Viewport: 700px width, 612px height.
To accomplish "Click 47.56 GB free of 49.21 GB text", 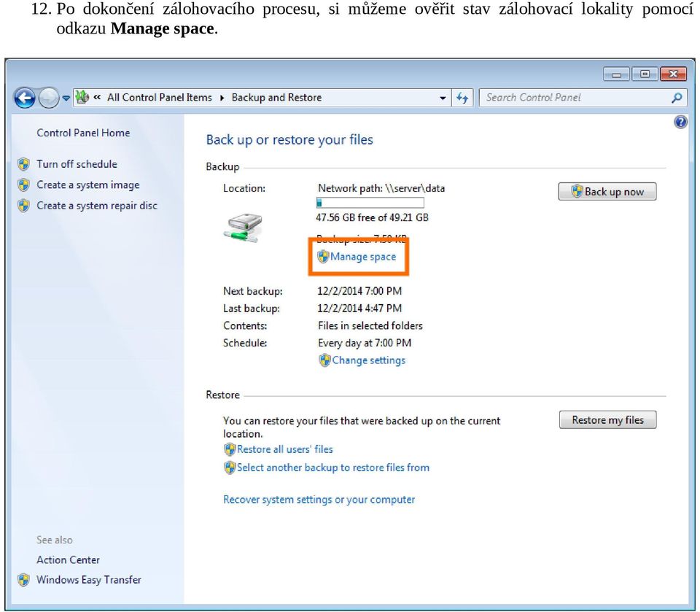I will (x=372, y=217).
